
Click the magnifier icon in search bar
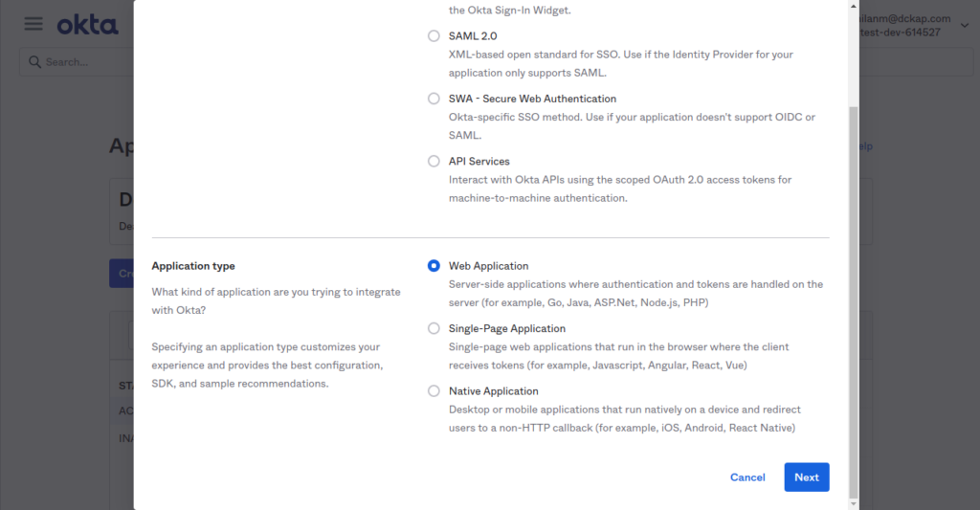tap(34, 62)
